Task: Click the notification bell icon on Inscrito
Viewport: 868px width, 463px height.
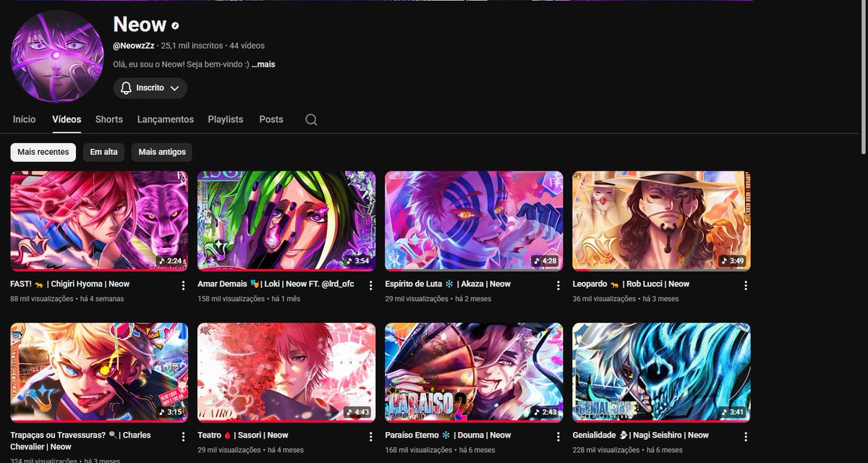Action: 126,88
